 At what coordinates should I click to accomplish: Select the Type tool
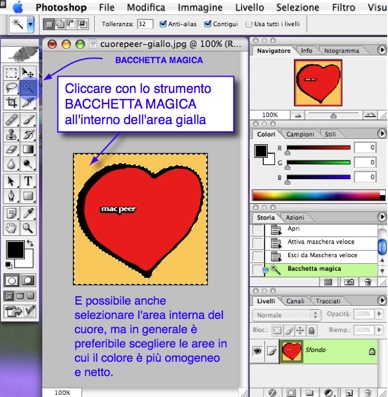click(28, 181)
